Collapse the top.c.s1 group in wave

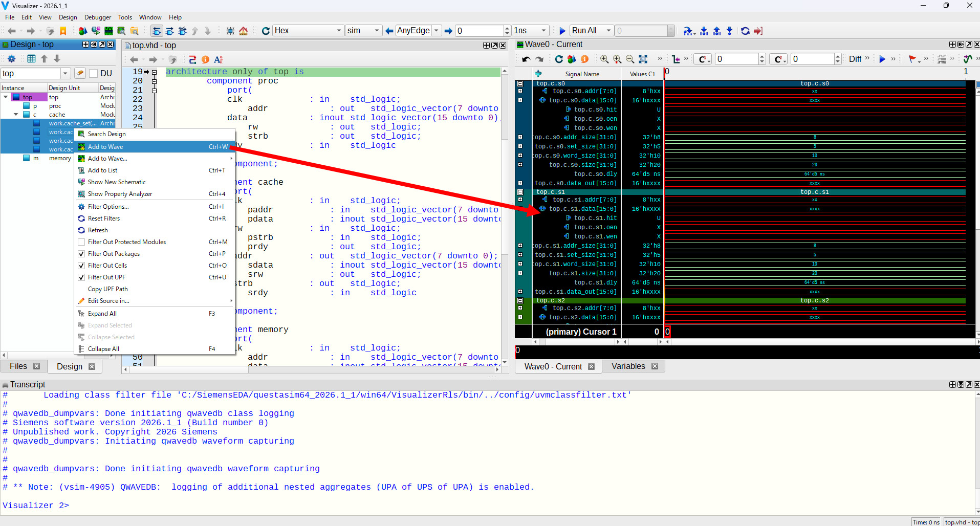pyautogui.click(x=520, y=192)
